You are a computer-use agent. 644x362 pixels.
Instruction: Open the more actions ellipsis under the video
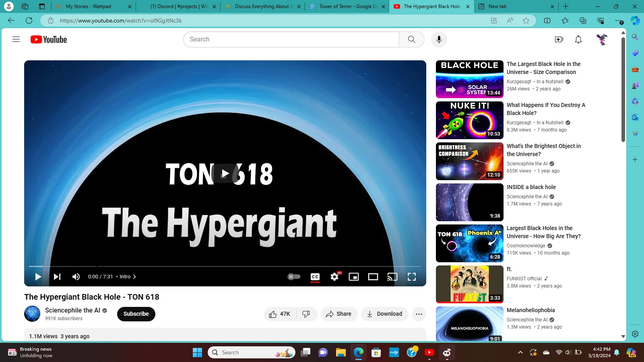click(x=419, y=314)
